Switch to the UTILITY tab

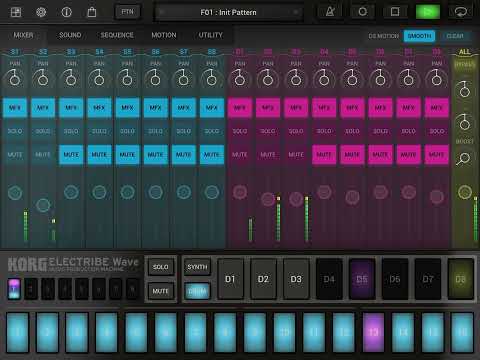210,35
